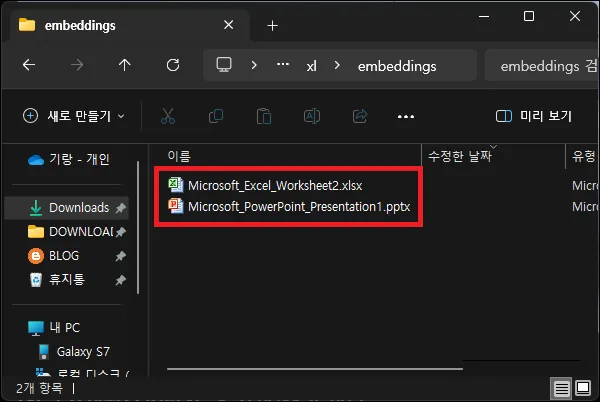Viewport: 600px width, 402px height.
Task: Switch to details view in status bar
Action: click(x=561, y=389)
